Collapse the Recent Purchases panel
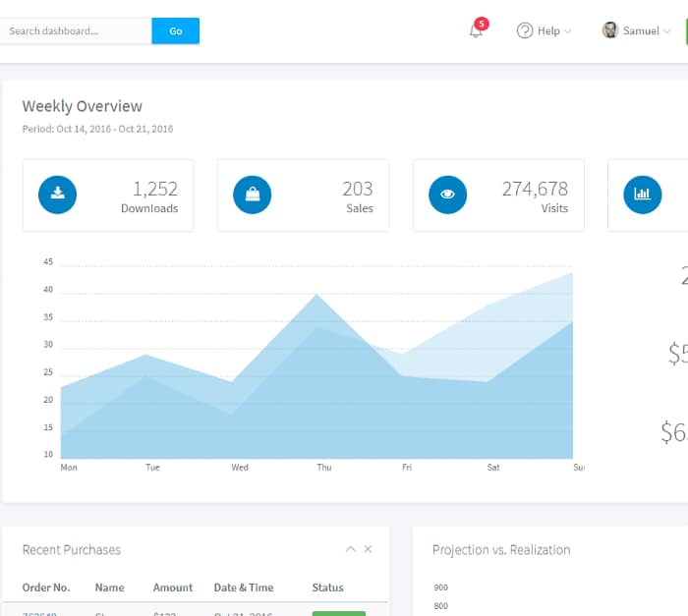 tap(350, 549)
